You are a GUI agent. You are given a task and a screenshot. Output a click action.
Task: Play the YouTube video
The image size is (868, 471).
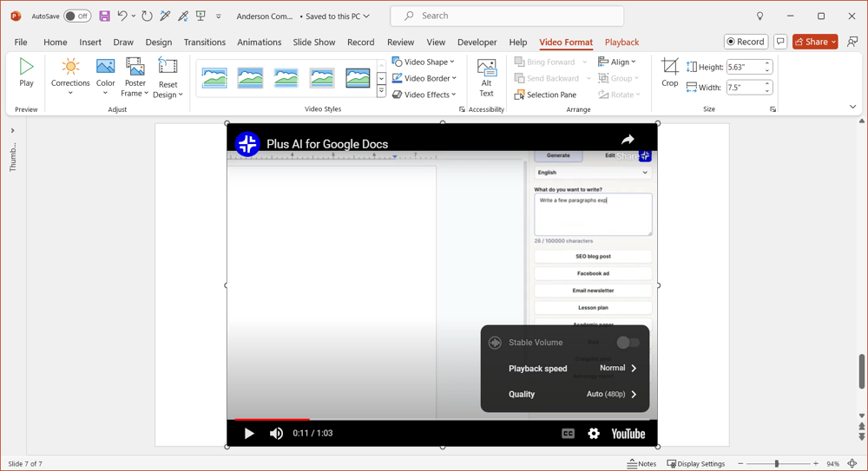249,434
